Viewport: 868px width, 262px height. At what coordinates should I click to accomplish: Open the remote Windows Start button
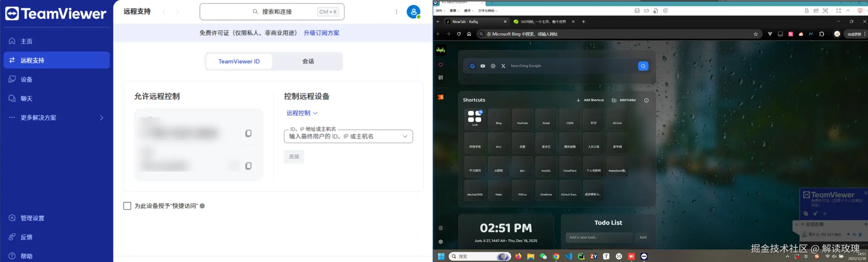coord(441,256)
